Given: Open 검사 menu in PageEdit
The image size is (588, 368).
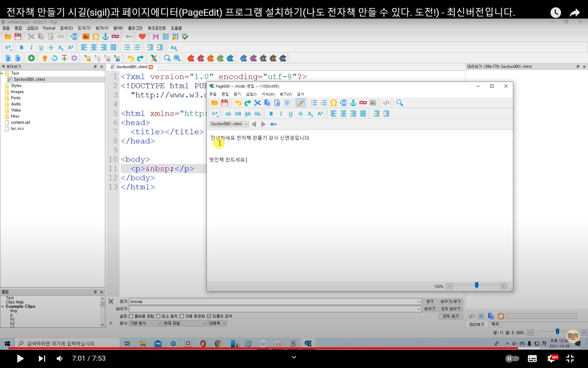Looking at the screenshot, I should pyautogui.click(x=300, y=94).
